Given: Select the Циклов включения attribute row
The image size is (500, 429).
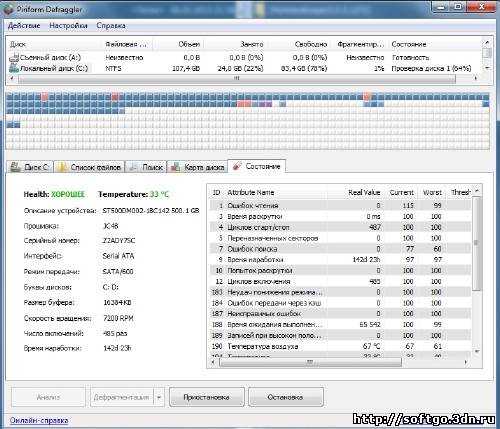Looking at the screenshot, I should (340, 281).
